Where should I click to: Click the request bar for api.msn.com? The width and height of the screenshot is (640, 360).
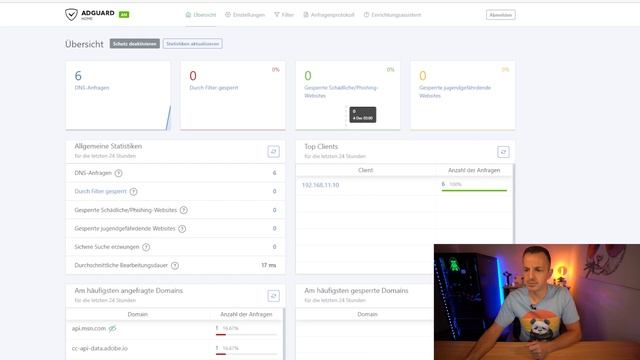click(x=246, y=334)
